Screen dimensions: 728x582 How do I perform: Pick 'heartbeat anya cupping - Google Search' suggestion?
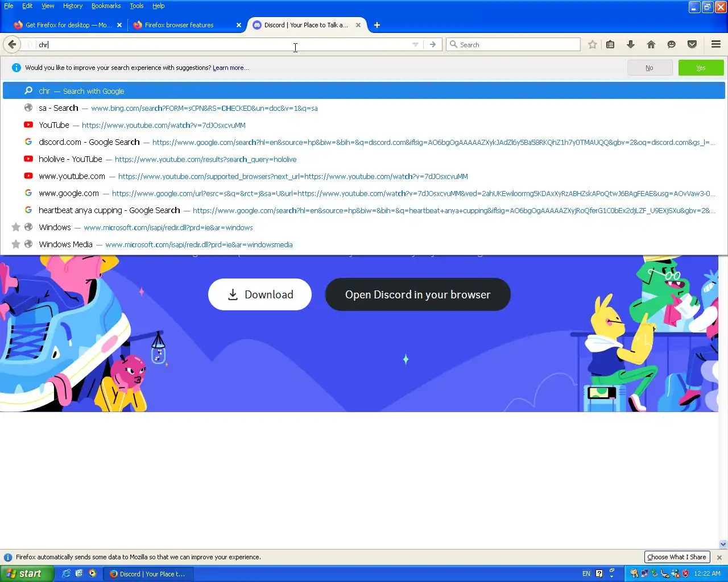pos(364,210)
